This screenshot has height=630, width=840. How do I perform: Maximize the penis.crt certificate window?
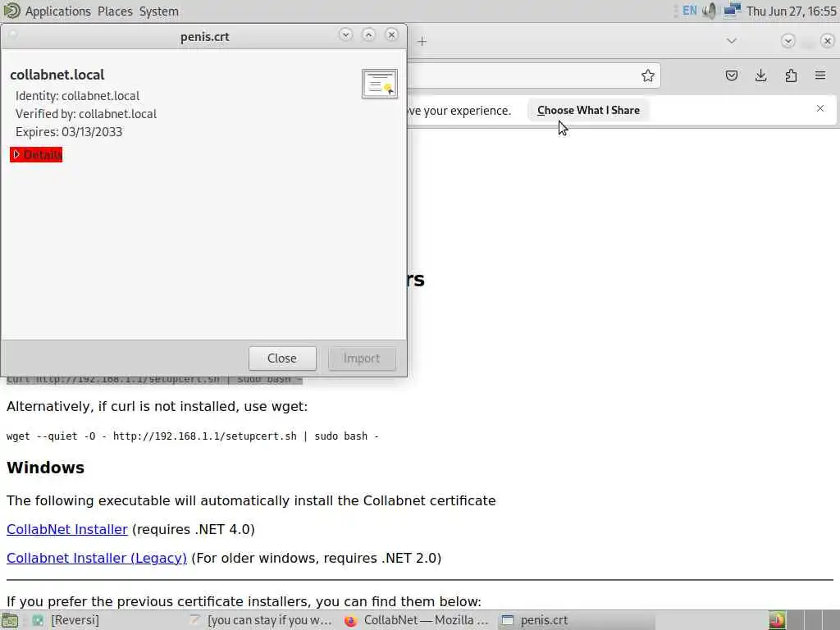coord(368,34)
